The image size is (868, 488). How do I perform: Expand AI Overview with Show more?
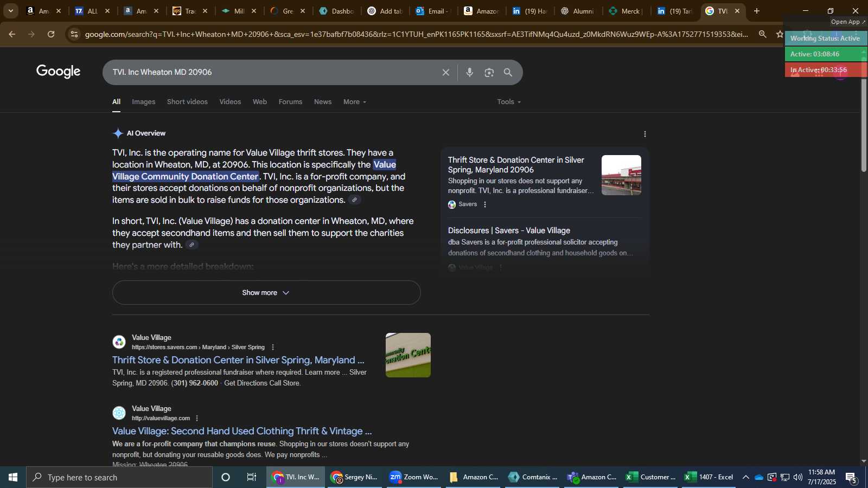coord(266,293)
